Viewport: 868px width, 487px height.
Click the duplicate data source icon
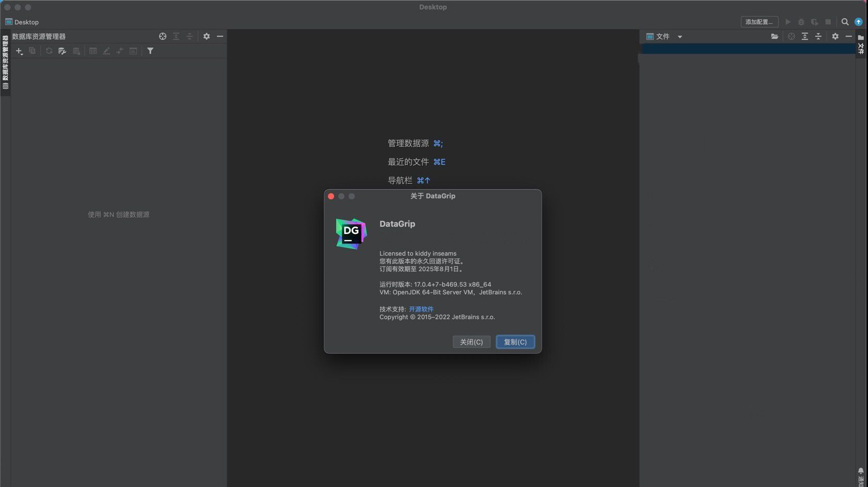coord(33,51)
